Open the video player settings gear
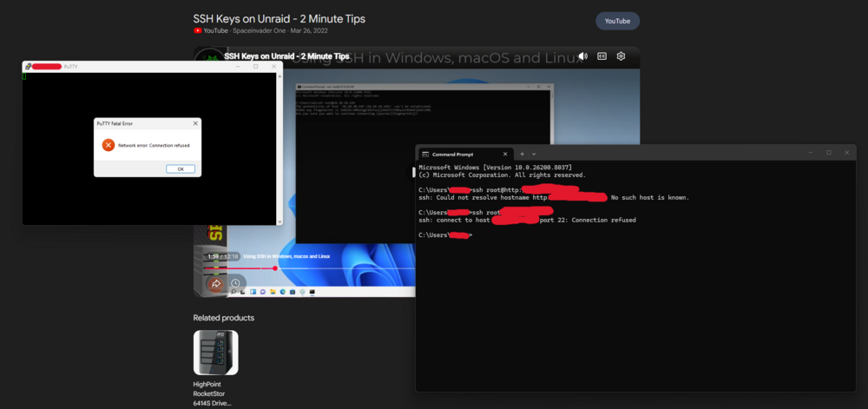This screenshot has height=409, width=868. click(x=621, y=56)
